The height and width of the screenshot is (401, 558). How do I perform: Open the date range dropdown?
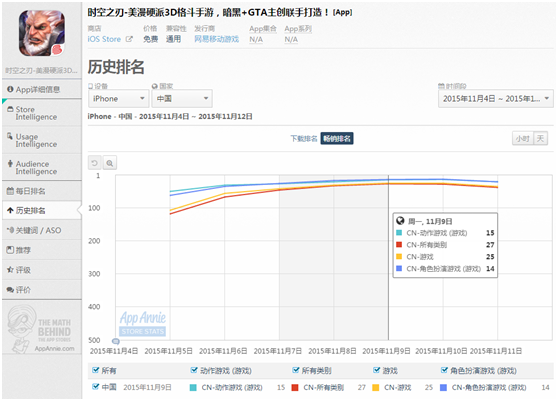(x=495, y=99)
